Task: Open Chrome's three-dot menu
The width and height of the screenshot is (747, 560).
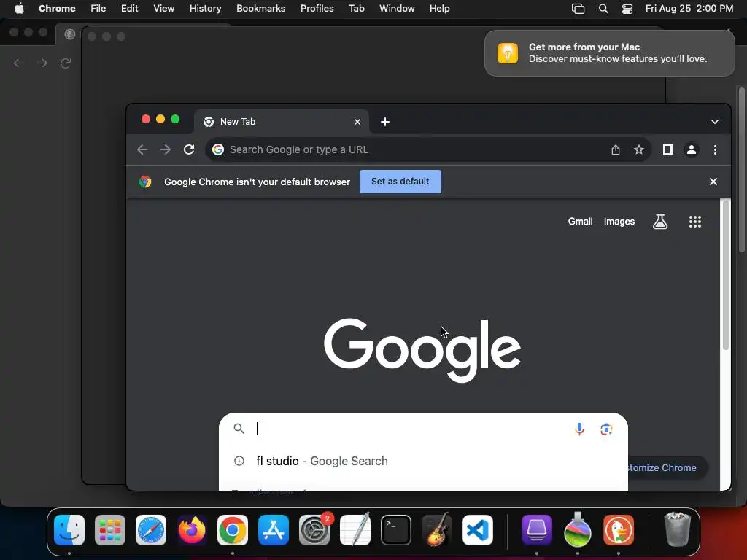Action: (715, 149)
